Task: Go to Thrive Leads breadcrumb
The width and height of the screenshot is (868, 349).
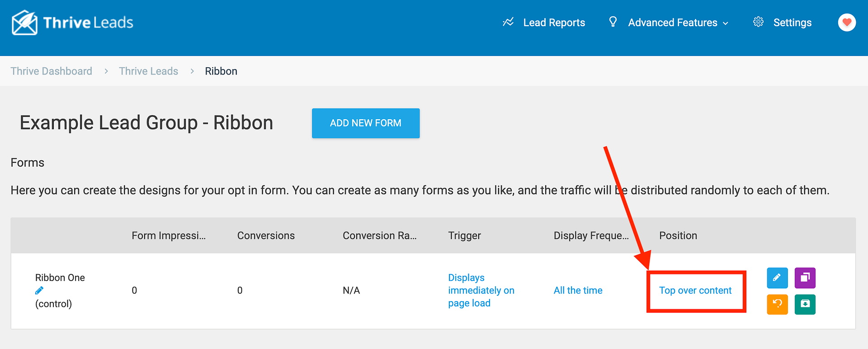Action: click(148, 71)
